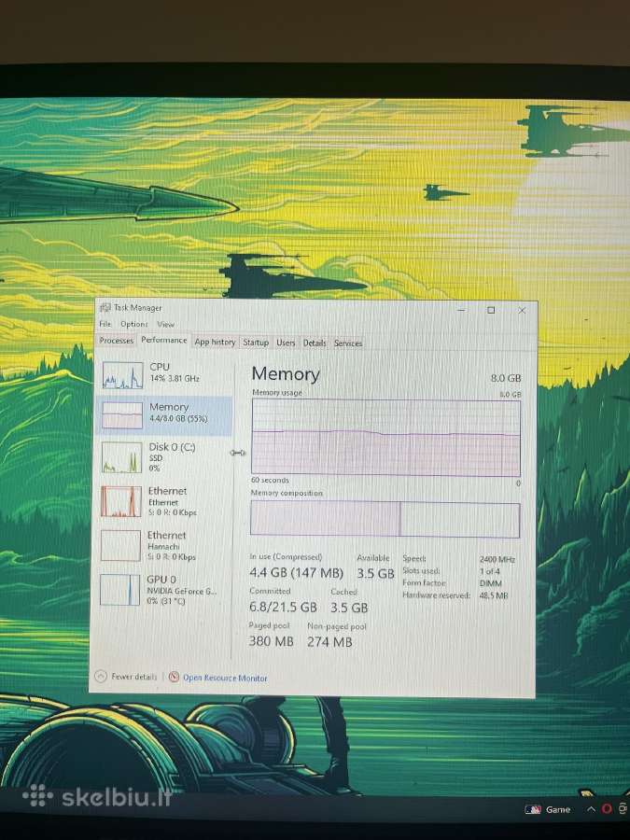Click the red Opera tray icon
The height and width of the screenshot is (840, 630).
[x=607, y=809]
